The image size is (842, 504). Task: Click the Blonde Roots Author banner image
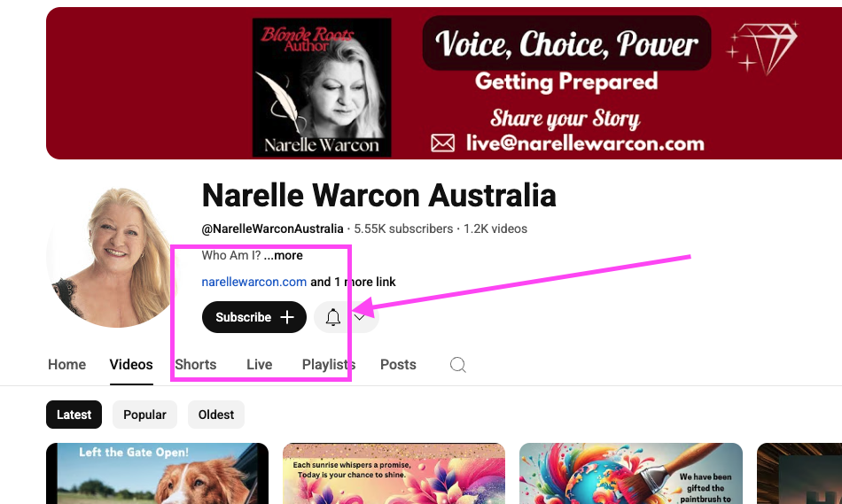coord(322,88)
